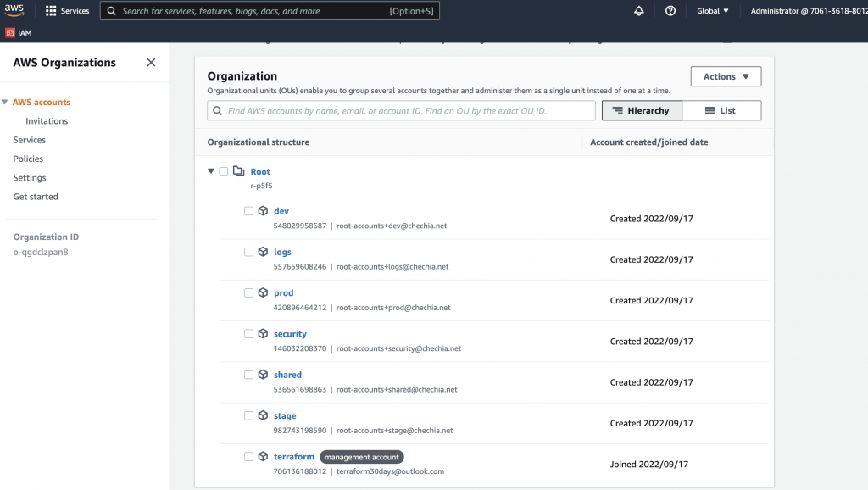The image size is (868, 490).
Task: Switch to List view
Action: coord(721,111)
